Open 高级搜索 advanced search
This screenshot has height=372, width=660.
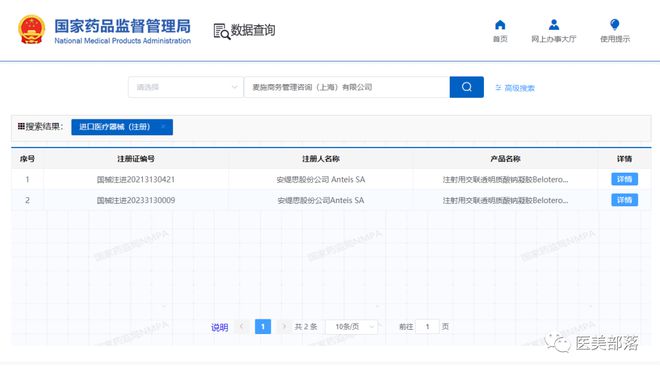point(515,88)
